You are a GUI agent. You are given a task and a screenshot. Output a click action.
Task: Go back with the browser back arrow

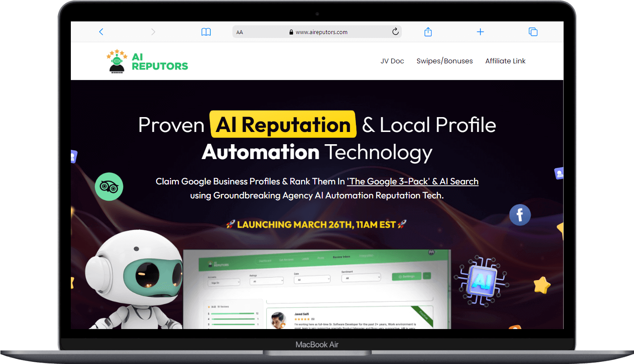(x=101, y=31)
